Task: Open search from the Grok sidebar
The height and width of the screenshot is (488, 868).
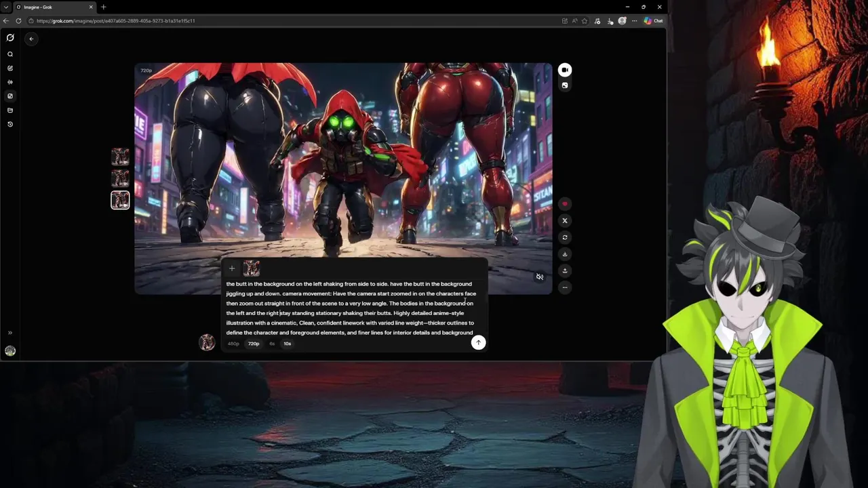Action: (10, 54)
